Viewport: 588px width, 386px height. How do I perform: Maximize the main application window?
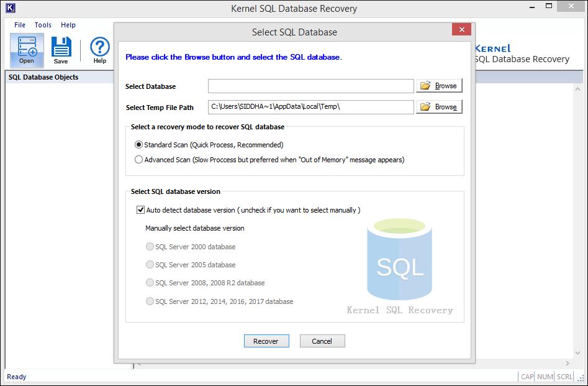click(549, 6)
